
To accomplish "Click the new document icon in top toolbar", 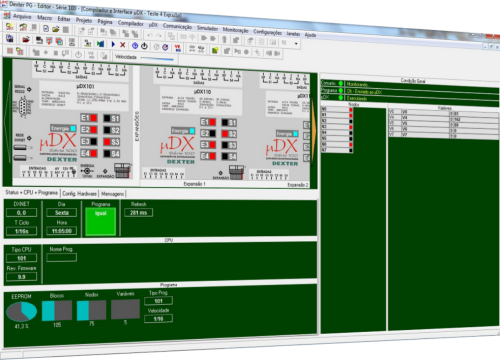I will (x=46, y=28).
